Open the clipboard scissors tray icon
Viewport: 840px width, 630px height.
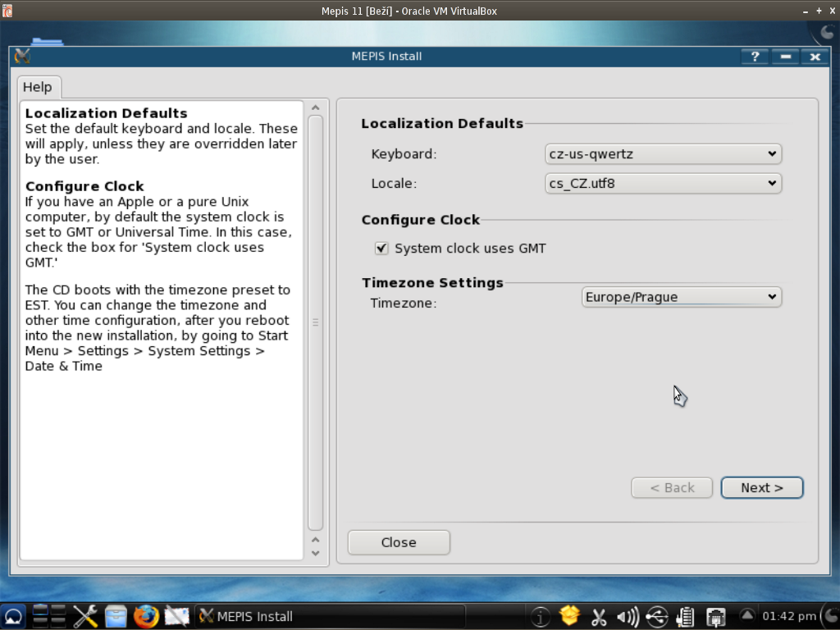click(599, 617)
